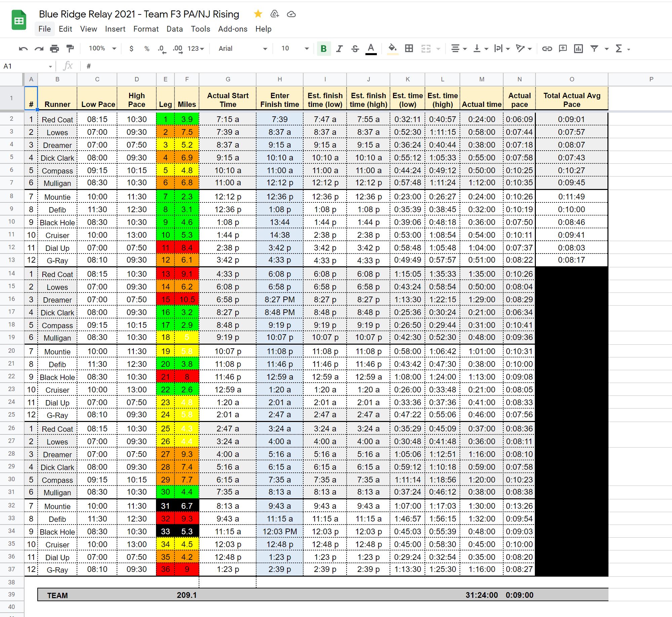Select column O header

point(571,79)
